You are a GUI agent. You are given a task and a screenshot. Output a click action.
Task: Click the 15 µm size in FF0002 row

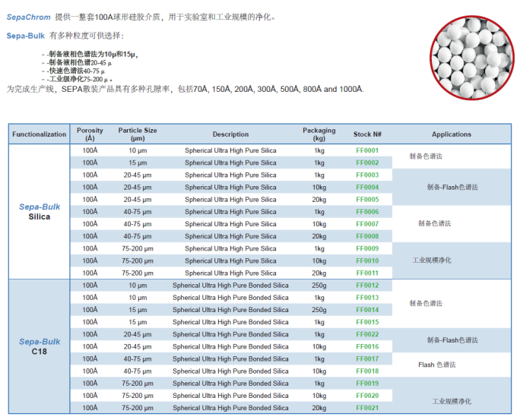(x=138, y=163)
